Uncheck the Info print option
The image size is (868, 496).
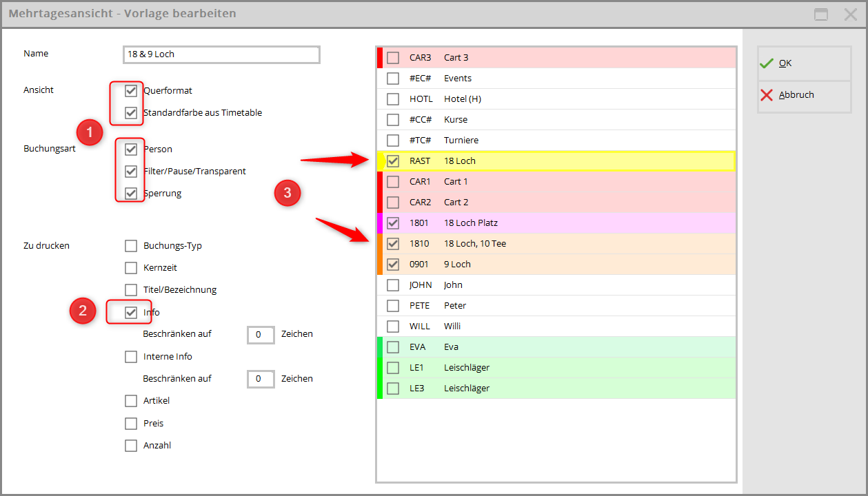(131, 313)
